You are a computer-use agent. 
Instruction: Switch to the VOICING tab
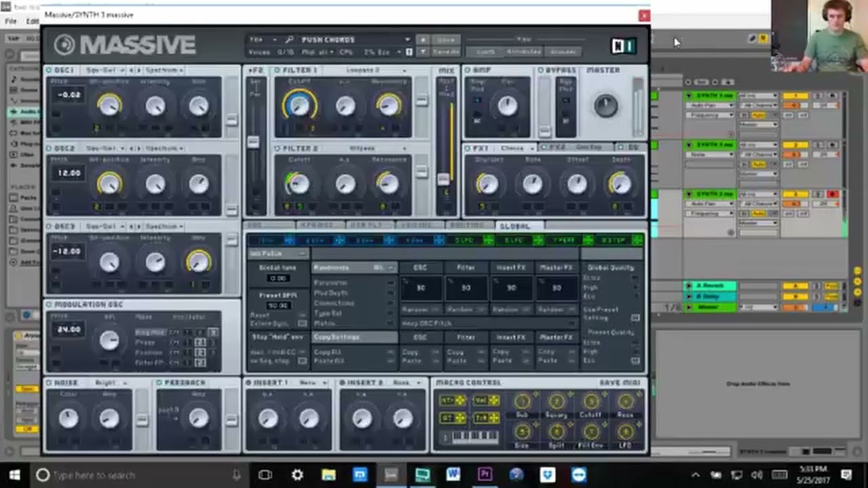(x=421, y=226)
